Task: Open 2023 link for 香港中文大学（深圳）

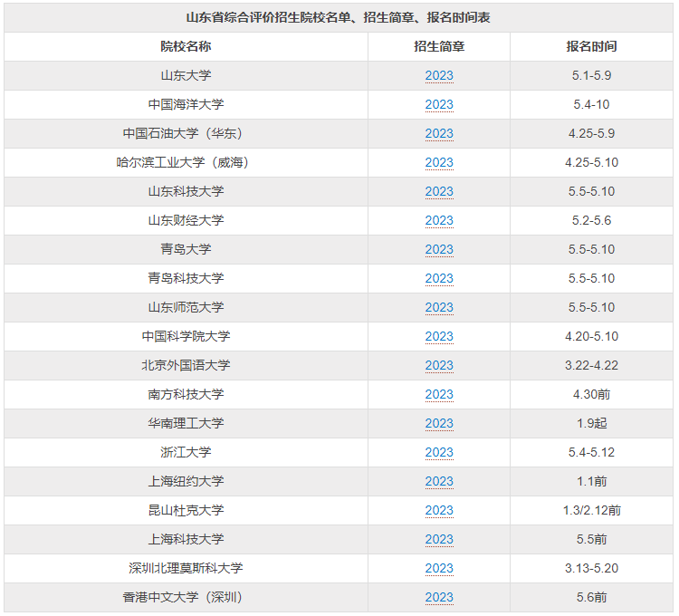Action: click(439, 598)
